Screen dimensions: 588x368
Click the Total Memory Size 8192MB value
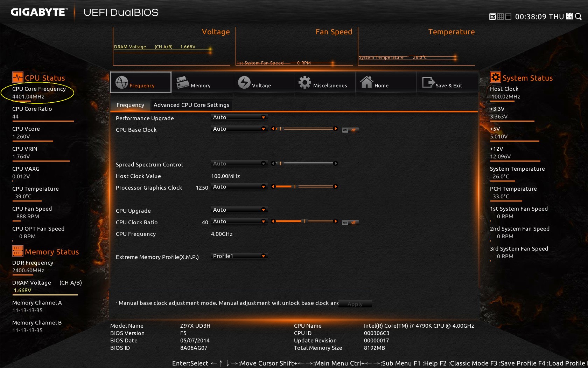coord(374,348)
